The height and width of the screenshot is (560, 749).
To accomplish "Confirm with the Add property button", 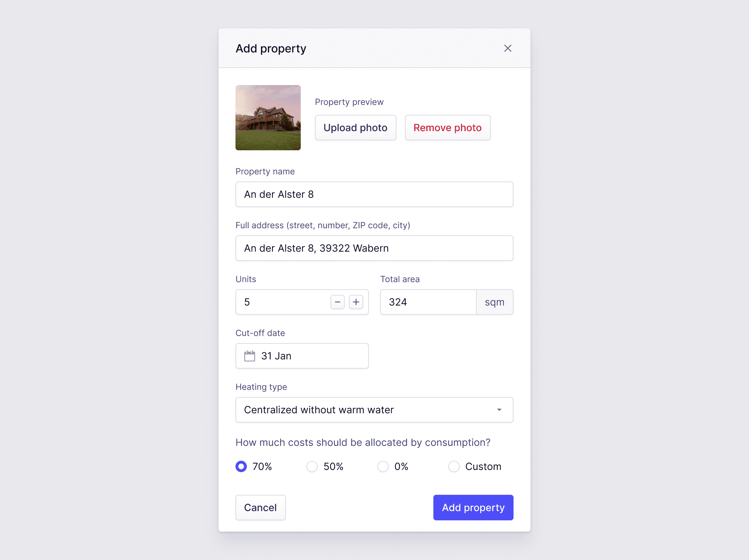I will point(473,507).
